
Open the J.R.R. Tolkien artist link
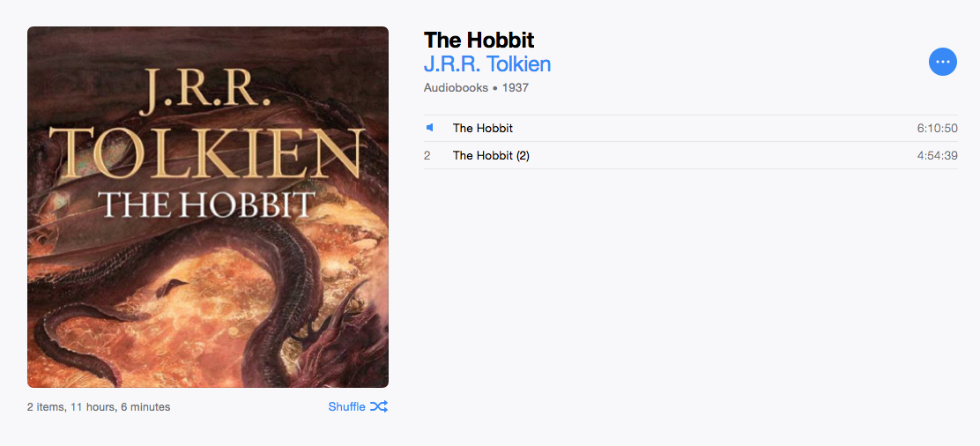(x=486, y=63)
